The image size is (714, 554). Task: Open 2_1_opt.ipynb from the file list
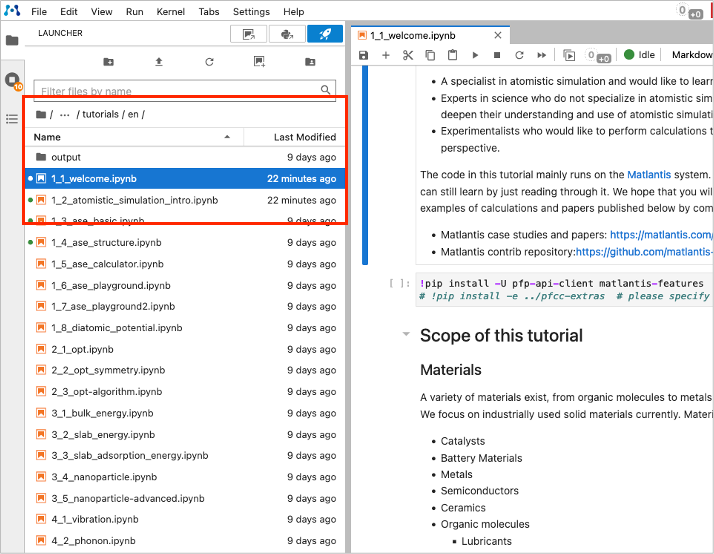(71, 350)
